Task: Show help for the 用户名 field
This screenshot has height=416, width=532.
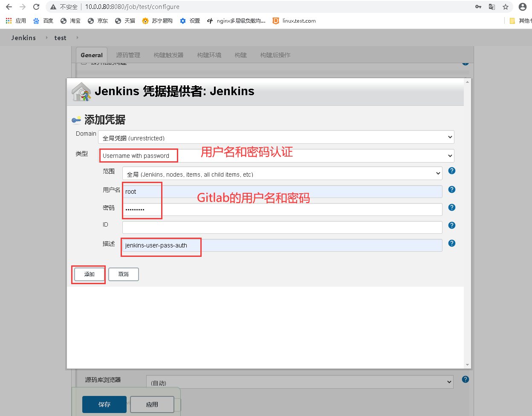Action: [x=452, y=189]
